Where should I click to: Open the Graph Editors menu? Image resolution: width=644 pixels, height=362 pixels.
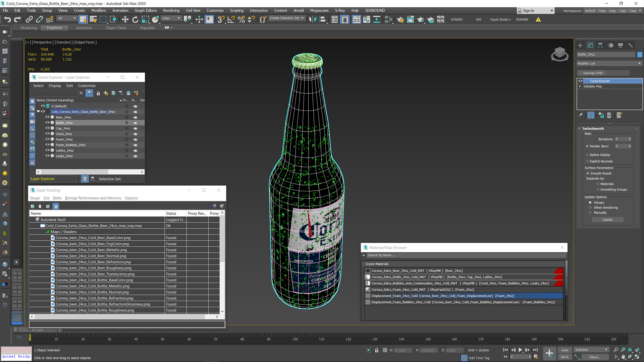(x=146, y=10)
